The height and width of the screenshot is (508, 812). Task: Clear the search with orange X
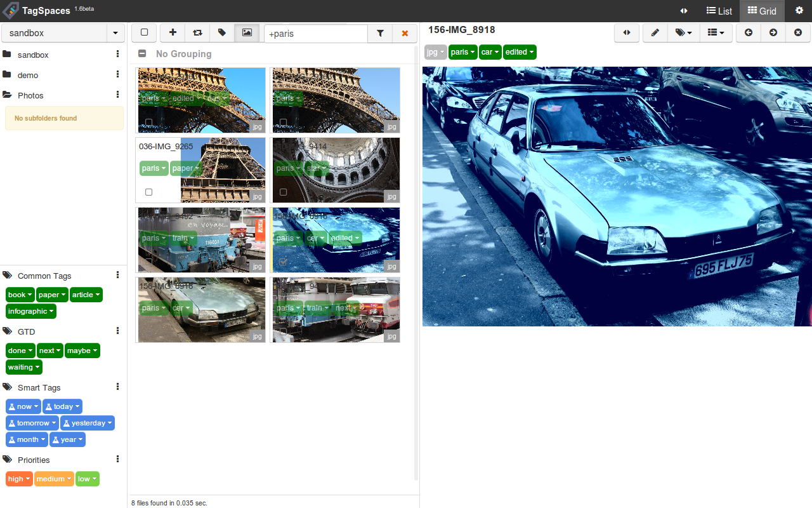[x=405, y=34]
